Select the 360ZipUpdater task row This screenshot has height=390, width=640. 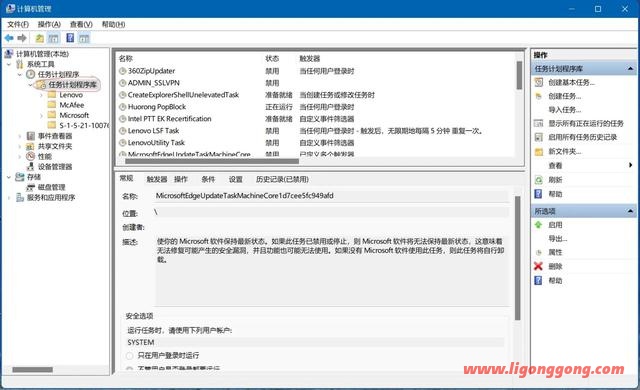click(x=316, y=71)
